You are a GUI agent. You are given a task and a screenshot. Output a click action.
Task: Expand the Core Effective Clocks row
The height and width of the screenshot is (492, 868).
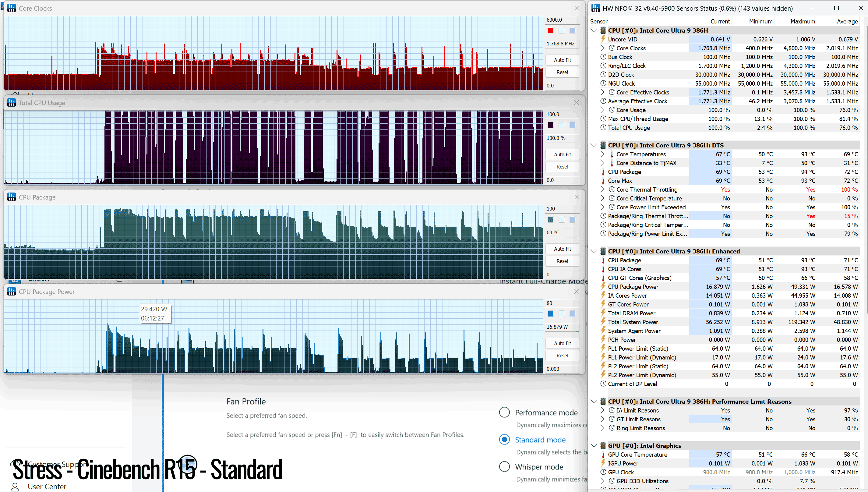pyautogui.click(x=602, y=92)
